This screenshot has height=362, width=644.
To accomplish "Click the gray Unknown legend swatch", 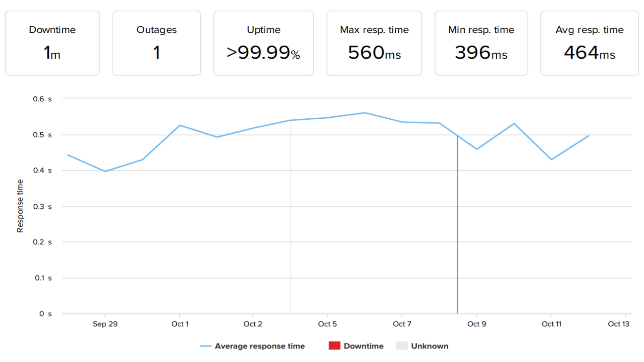I will [x=401, y=346].
